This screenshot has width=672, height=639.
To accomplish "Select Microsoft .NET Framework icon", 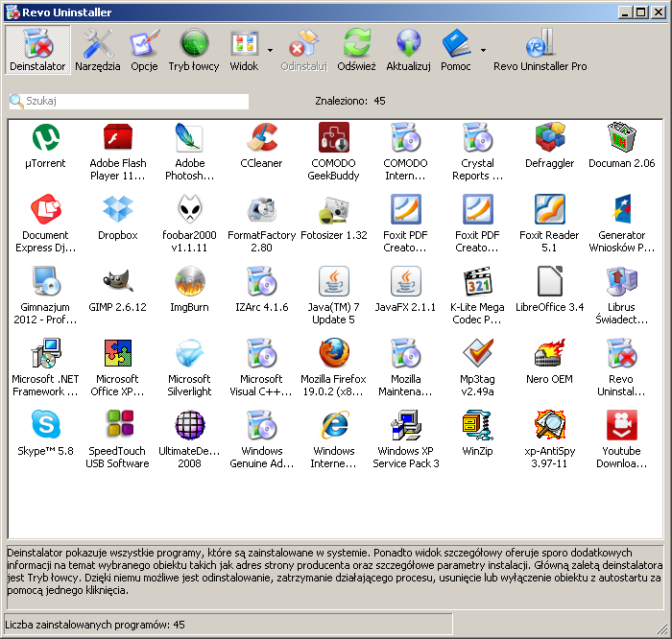I will pos(45,354).
